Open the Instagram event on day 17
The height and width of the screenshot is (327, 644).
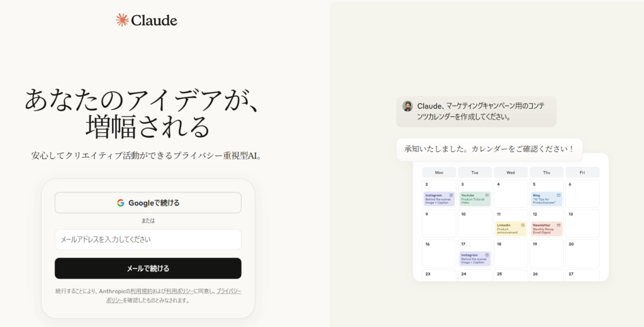475,259
